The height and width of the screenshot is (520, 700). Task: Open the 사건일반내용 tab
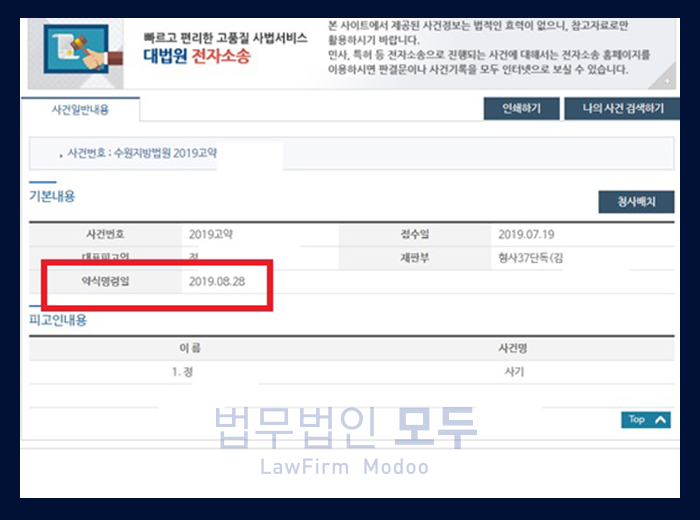[79, 108]
